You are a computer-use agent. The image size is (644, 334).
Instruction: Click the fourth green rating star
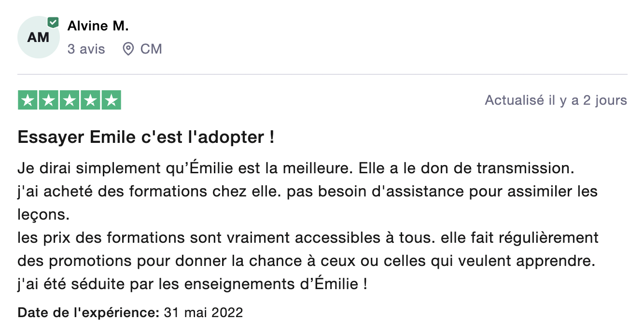tap(90, 100)
